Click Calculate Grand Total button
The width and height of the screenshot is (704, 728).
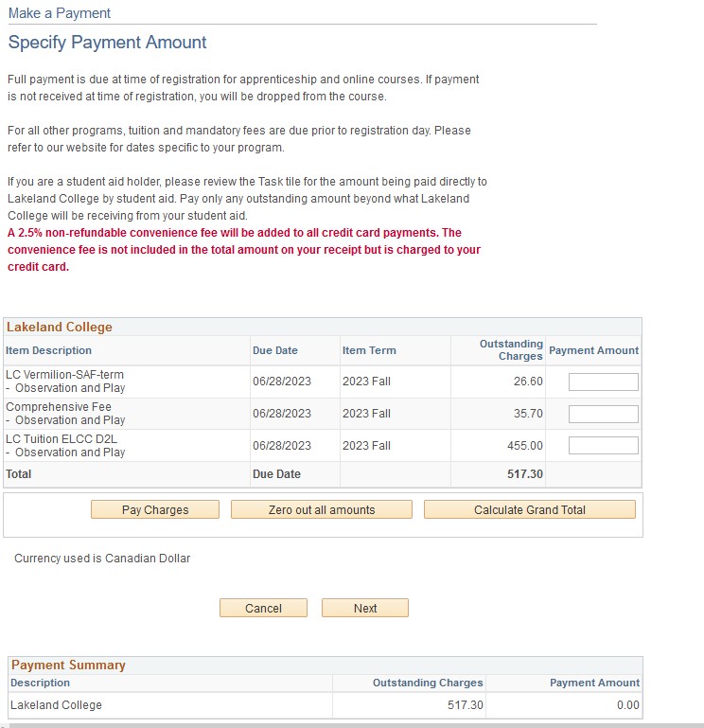[529, 509]
